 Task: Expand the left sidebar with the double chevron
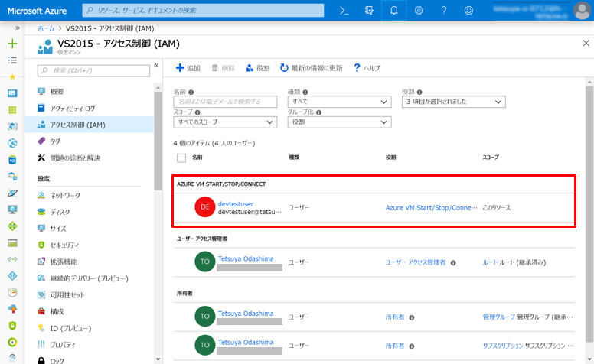pyautogui.click(x=18, y=28)
